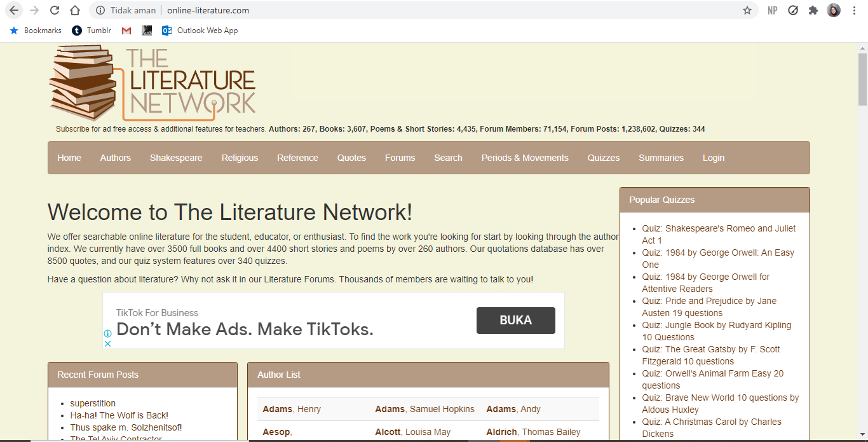The width and height of the screenshot is (868, 442).
Task: Click the ad info icon
Action: click(108, 333)
